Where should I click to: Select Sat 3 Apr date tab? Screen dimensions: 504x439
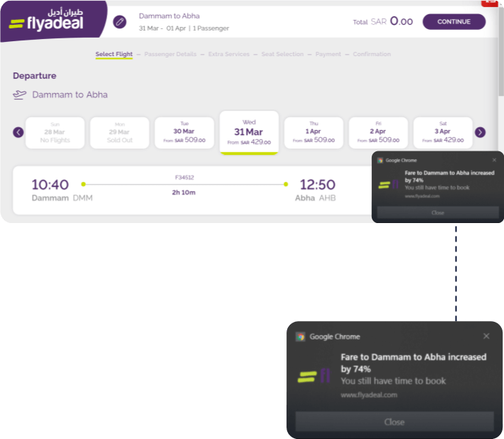(443, 132)
